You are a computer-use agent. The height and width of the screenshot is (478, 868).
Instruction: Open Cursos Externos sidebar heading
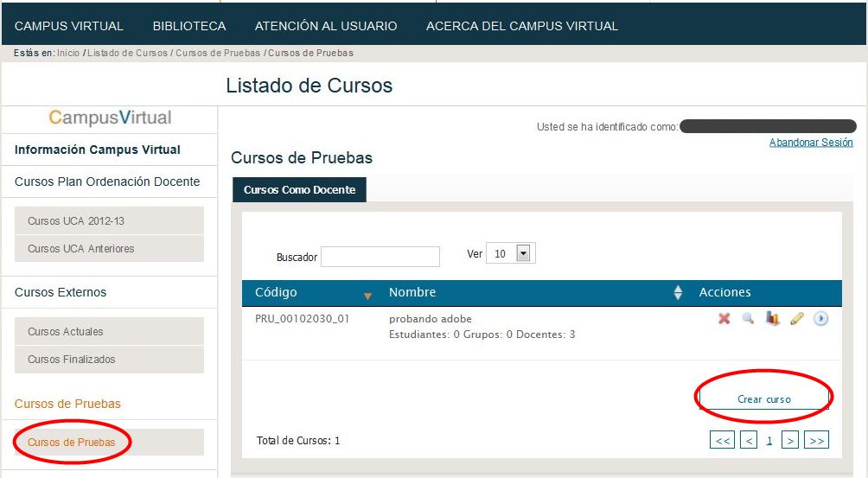coord(61,292)
